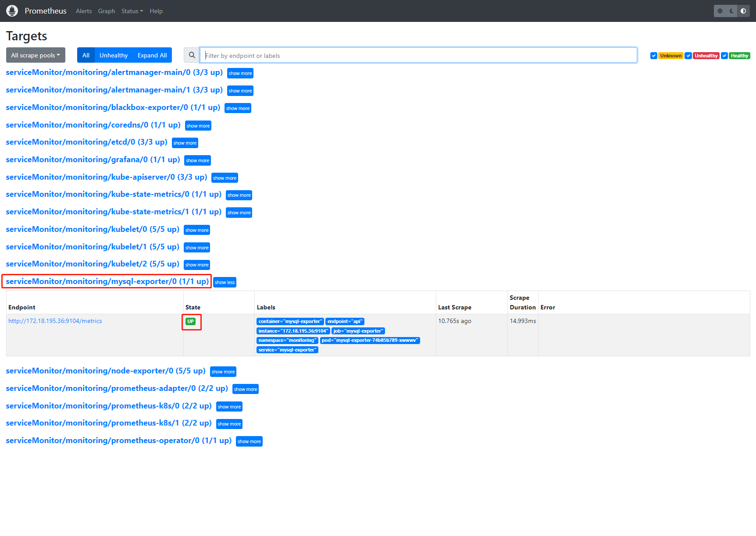
Task: Click the service="mysql-exporter" label badge
Action: coord(287,350)
